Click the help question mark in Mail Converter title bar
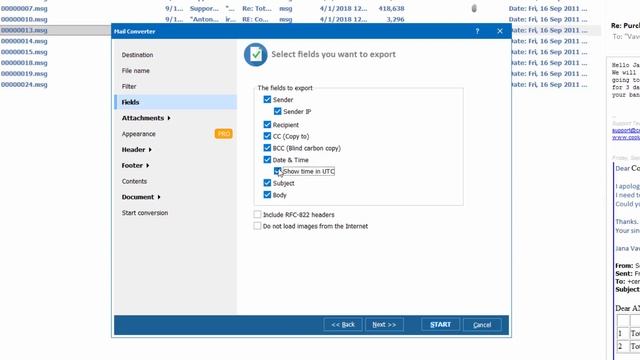 point(477,31)
